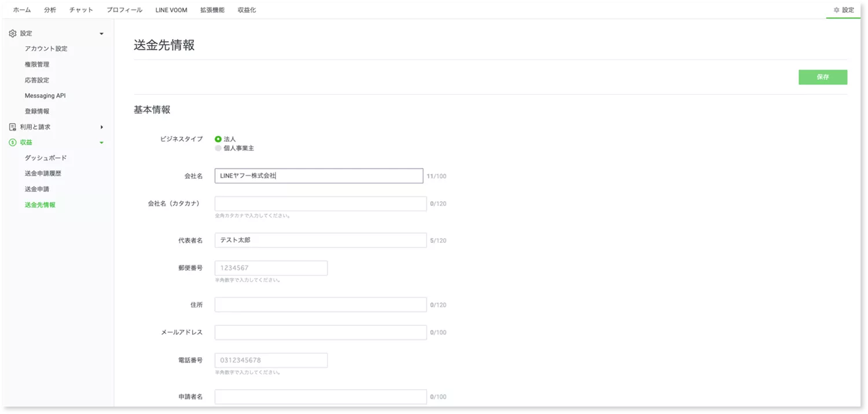
Task: Click the 利用と請求 document icon
Action: [13, 127]
